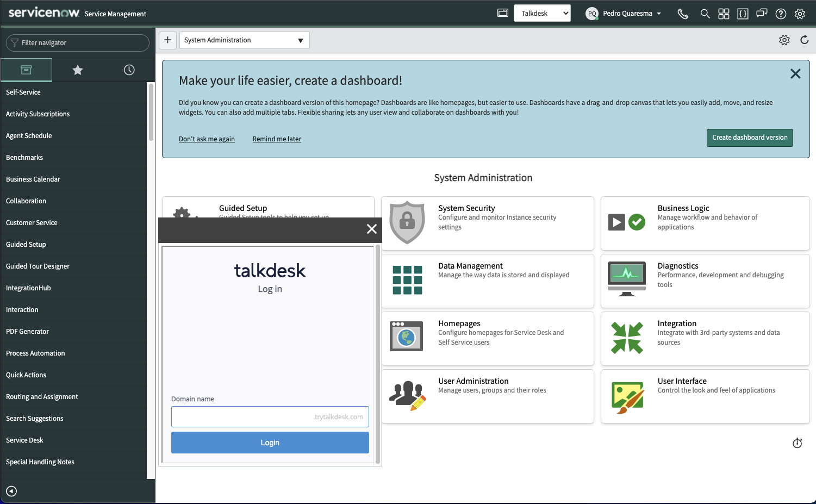Viewport: 816px width, 504px height.
Task: Open the Homepages card link
Action: (459, 323)
